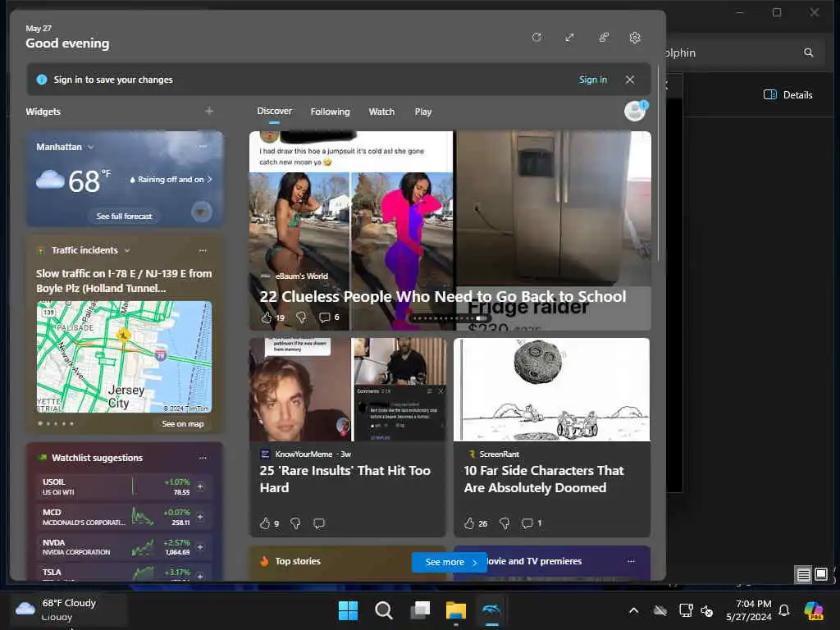Switch background window to details list view
840x630 pixels.
click(803, 575)
